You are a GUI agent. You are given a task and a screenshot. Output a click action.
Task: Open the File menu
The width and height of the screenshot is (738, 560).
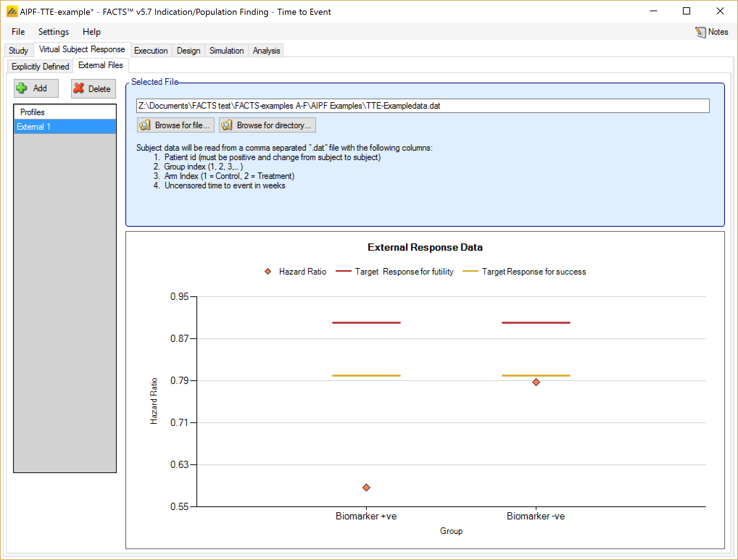click(x=18, y=32)
